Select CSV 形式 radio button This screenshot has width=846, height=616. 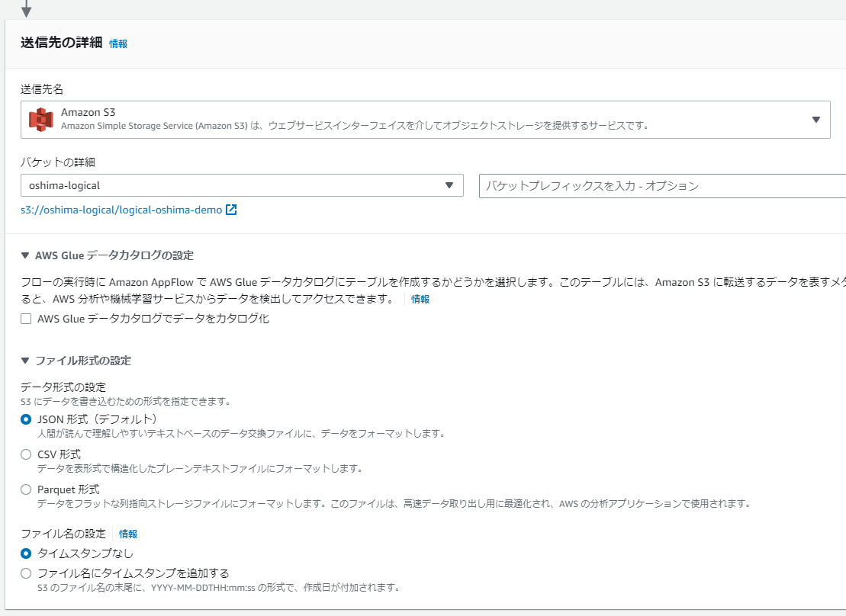pyautogui.click(x=26, y=454)
